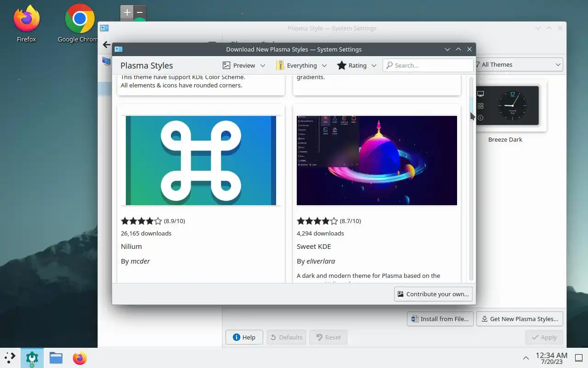Click the show desktop icon in the taskbar
The image size is (588, 368).
click(x=578, y=358)
